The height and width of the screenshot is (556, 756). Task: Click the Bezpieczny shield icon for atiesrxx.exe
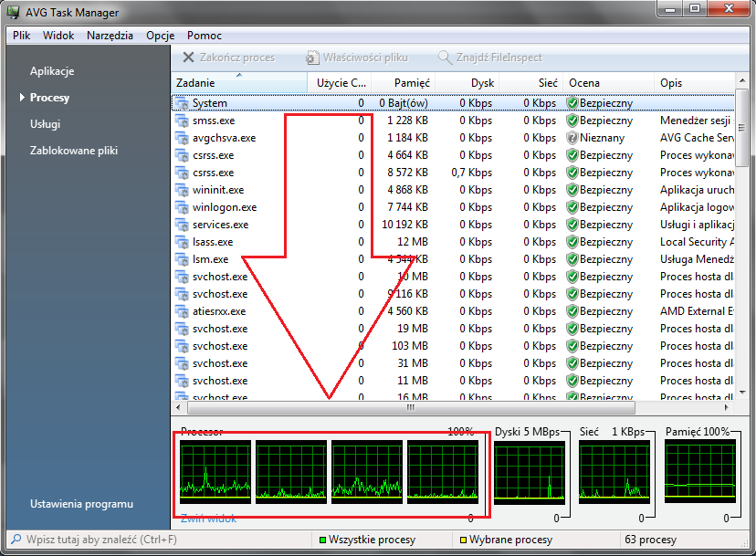tap(572, 311)
